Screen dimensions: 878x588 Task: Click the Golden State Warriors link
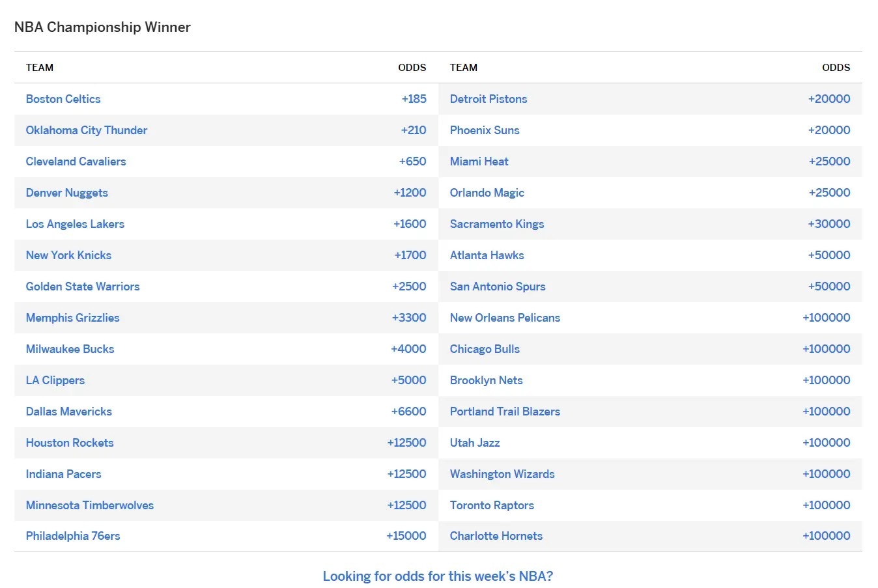pos(83,287)
